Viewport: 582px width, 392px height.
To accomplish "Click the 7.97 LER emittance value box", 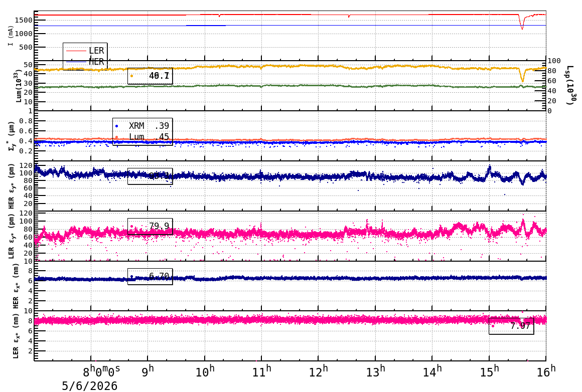I will tap(511, 326).
